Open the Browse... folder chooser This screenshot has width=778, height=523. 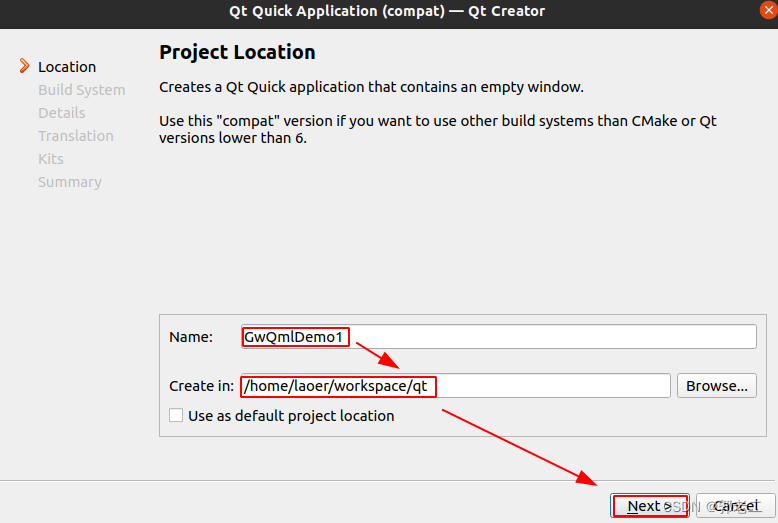(716, 386)
